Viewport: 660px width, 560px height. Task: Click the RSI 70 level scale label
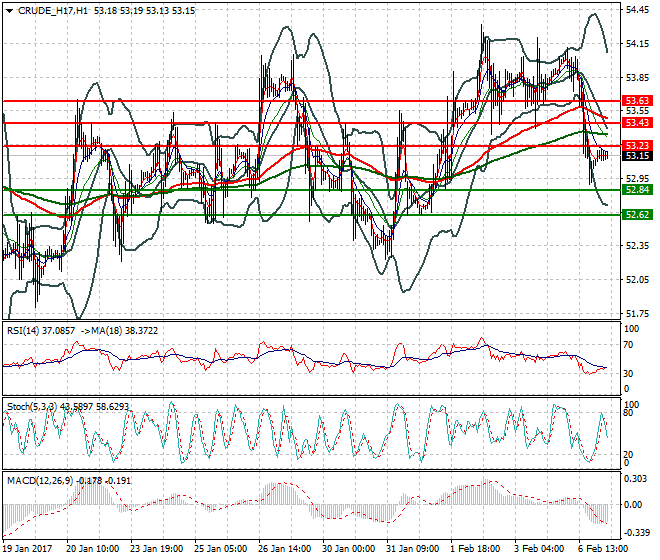pos(629,345)
